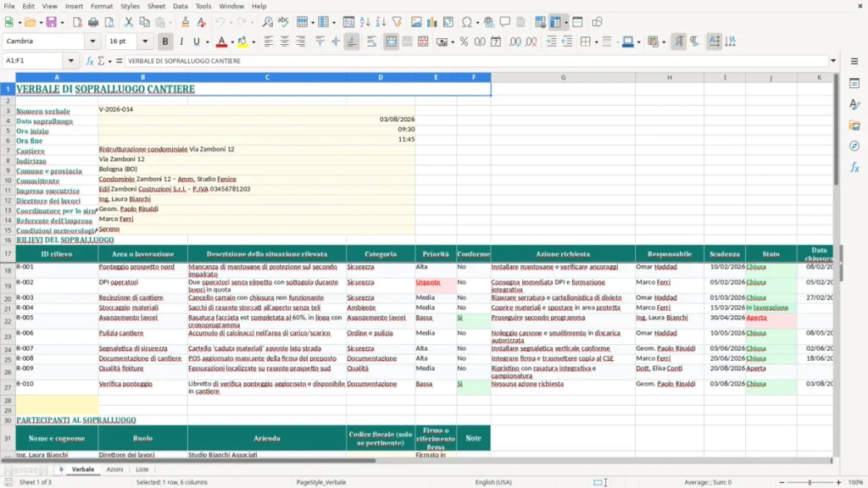Click the Save document icon
This screenshot has height=488, width=868.
[52, 22]
